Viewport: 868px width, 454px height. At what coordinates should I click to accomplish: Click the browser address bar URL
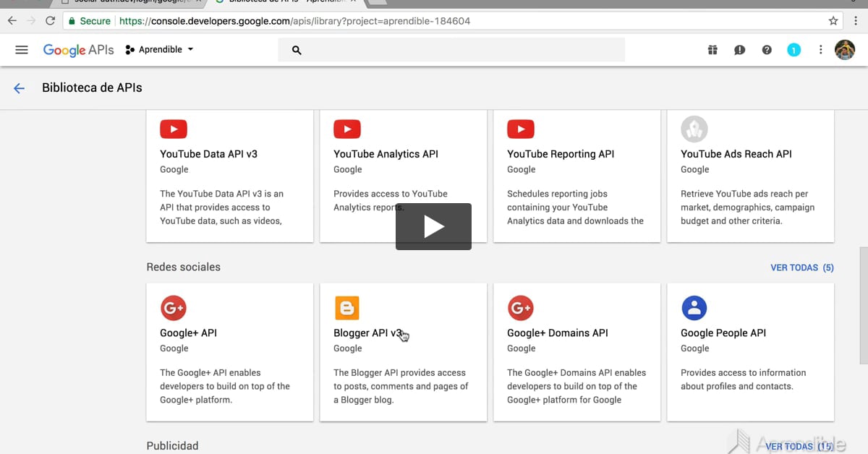295,21
